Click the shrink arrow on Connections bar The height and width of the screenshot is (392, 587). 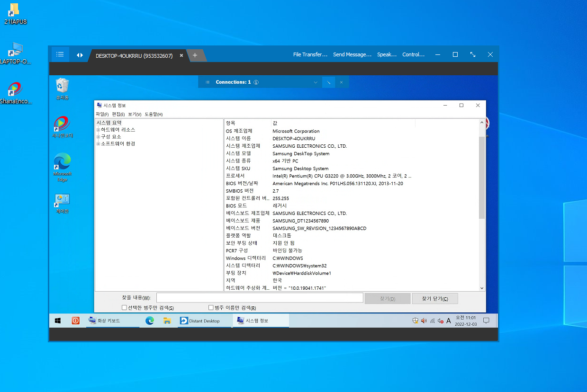[x=328, y=82]
